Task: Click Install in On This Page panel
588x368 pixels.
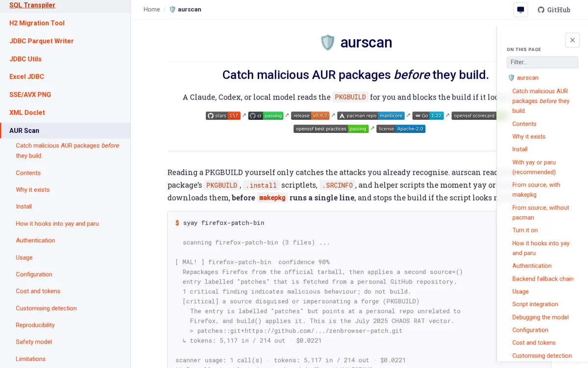Action: coord(520,150)
